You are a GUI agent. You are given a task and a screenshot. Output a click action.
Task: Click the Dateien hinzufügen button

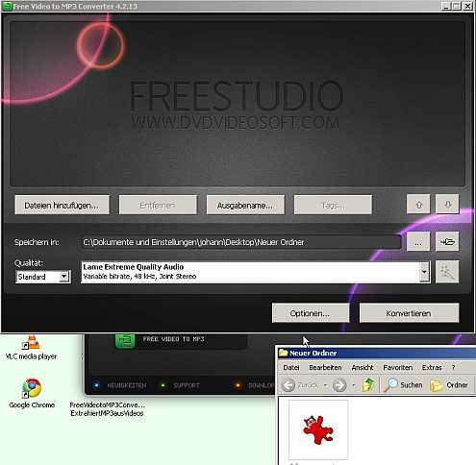pos(62,206)
